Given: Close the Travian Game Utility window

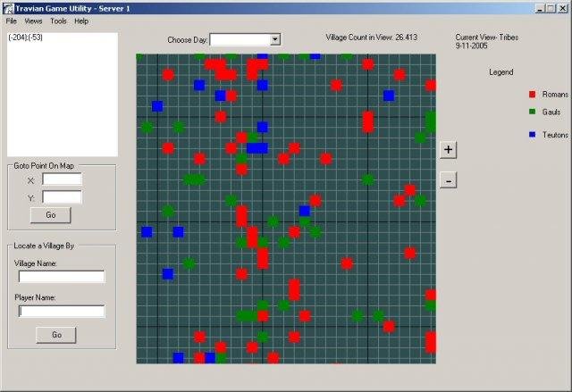Looking at the screenshot, I should (x=562, y=8).
